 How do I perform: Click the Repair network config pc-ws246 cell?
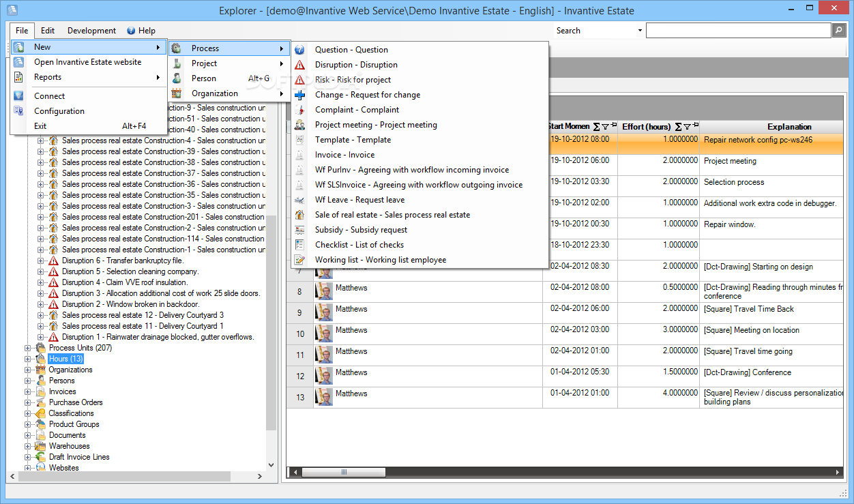[x=771, y=144]
